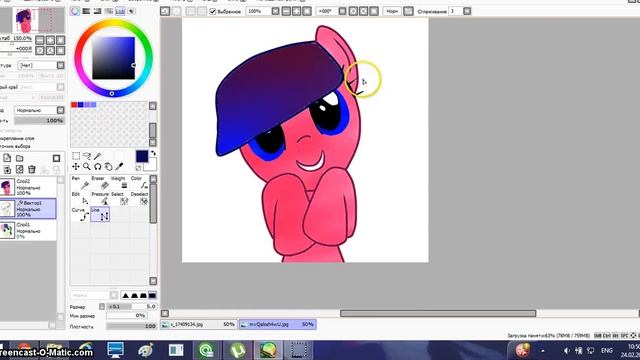The width and height of the screenshot is (640, 360).
Task: Click the tool tray vertical scrollbar
Action: pyautogui.click(x=153, y=203)
